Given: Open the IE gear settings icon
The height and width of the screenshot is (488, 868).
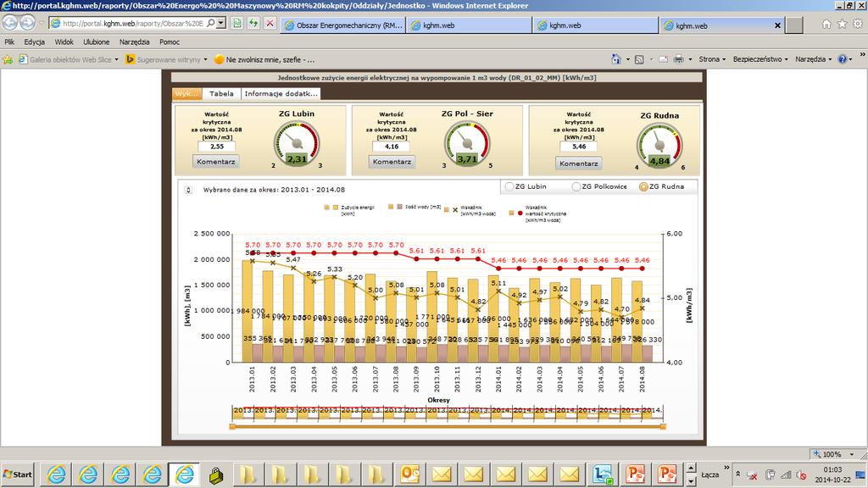Looking at the screenshot, I should tap(858, 24).
